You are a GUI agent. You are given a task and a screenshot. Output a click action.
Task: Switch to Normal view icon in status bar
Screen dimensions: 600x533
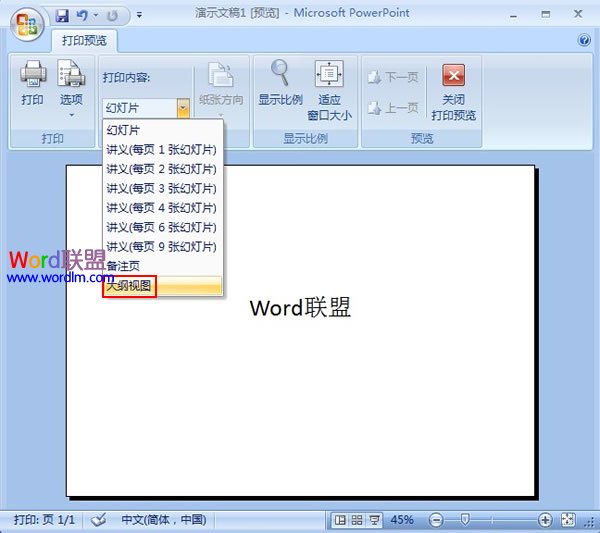click(x=340, y=520)
